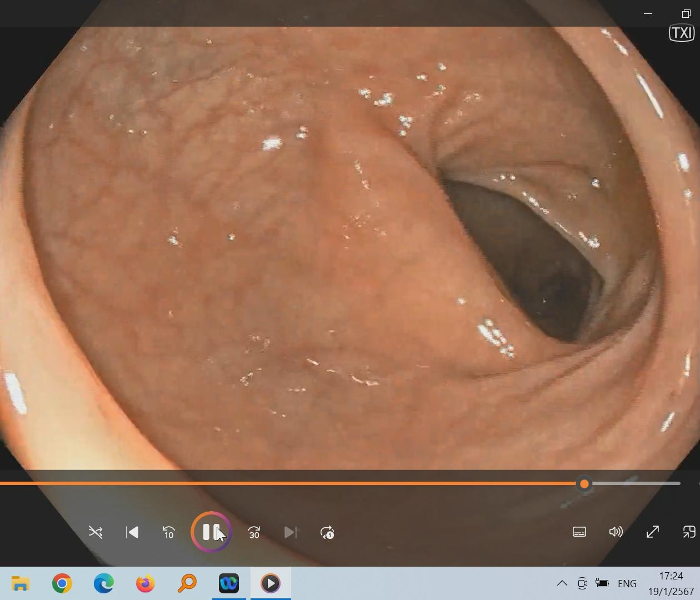The image size is (700, 600).
Task: Open the orange magnifier search app
Action: pos(187,583)
